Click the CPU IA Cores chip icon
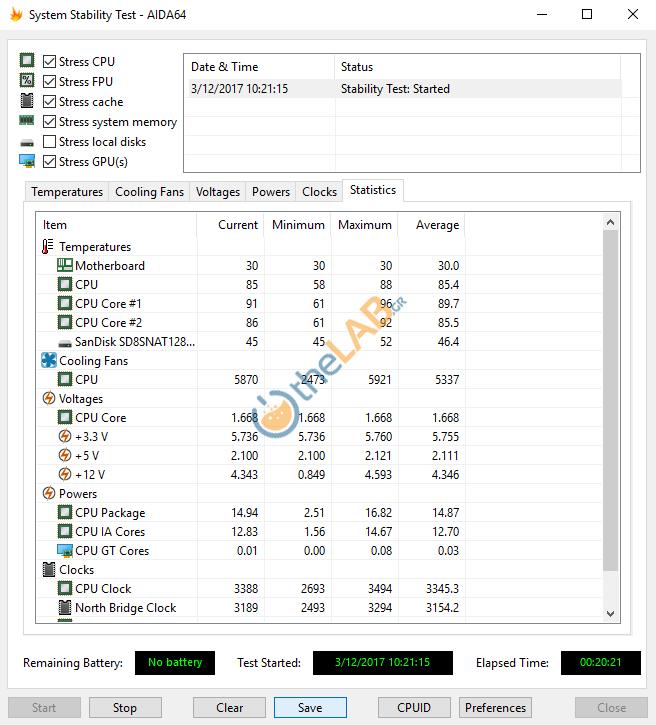656x725 pixels. (x=65, y=531)
